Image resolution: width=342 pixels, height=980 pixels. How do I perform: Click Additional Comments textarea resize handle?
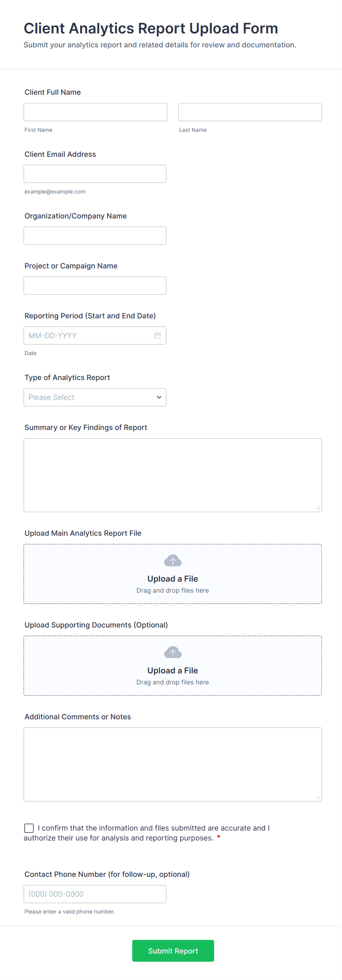[318, 798]
